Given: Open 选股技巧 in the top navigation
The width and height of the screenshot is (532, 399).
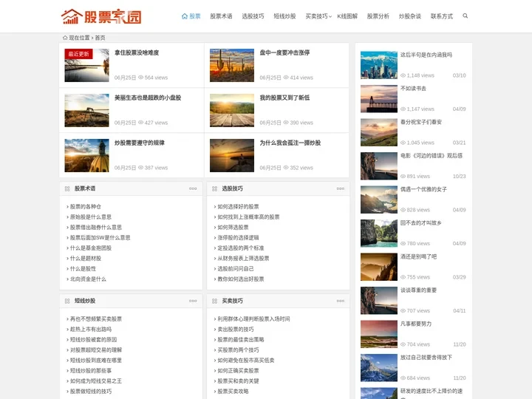Looking at the screenshot, I should coord(253,16).
